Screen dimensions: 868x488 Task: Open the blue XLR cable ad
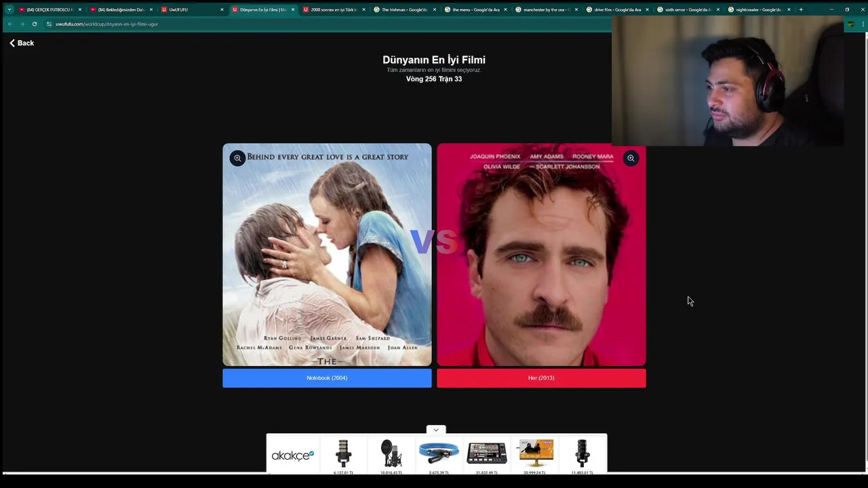pyautogui.click(x=439, y=455)
